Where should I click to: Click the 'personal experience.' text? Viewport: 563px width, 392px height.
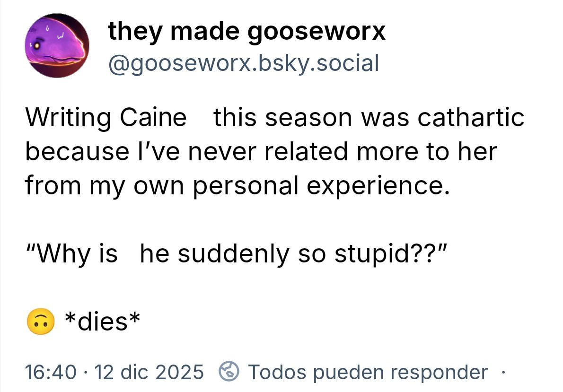(x=320, y=186)
